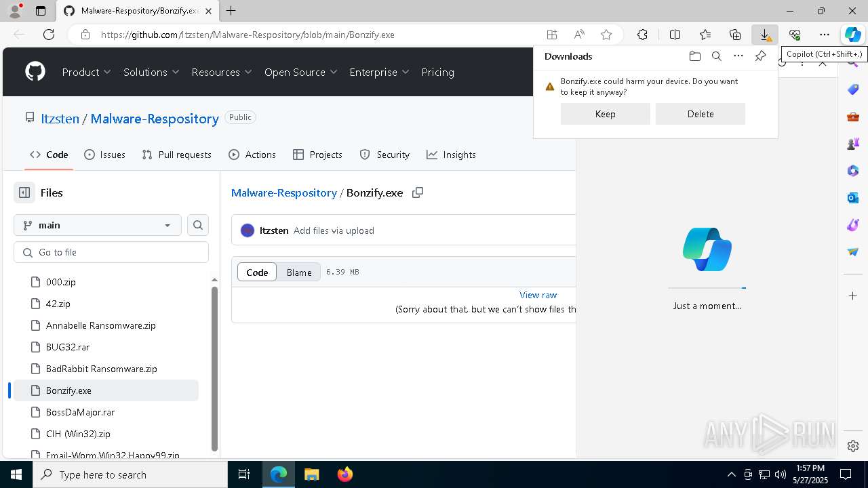Delete the Bonzify.exe download
This screenshot has width=868, height=488.
pyautogui.click(x=701, y=114)
